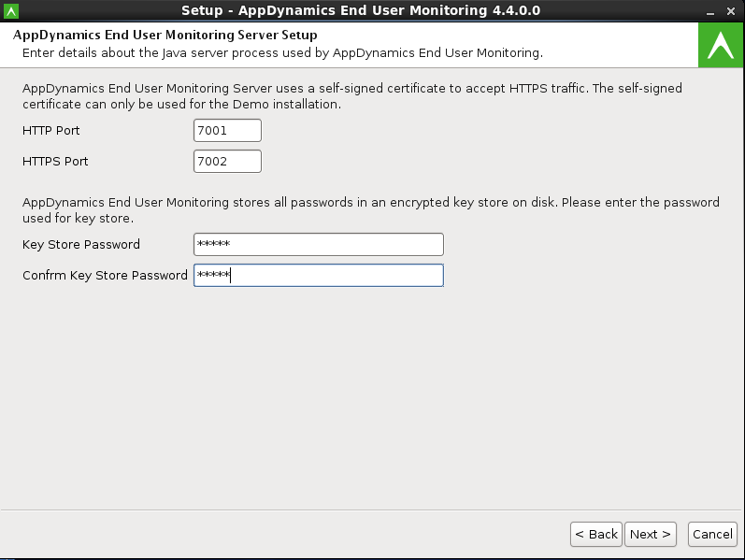Focus the HTTPS Port field showing 7002
Viewport: 745px width, 560px height.
[227, 161]
